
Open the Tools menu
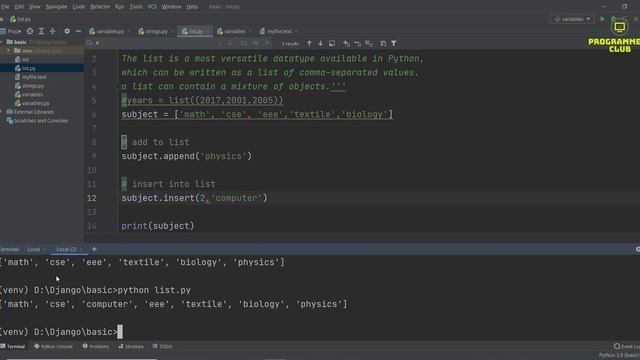(x=136, y=7)
